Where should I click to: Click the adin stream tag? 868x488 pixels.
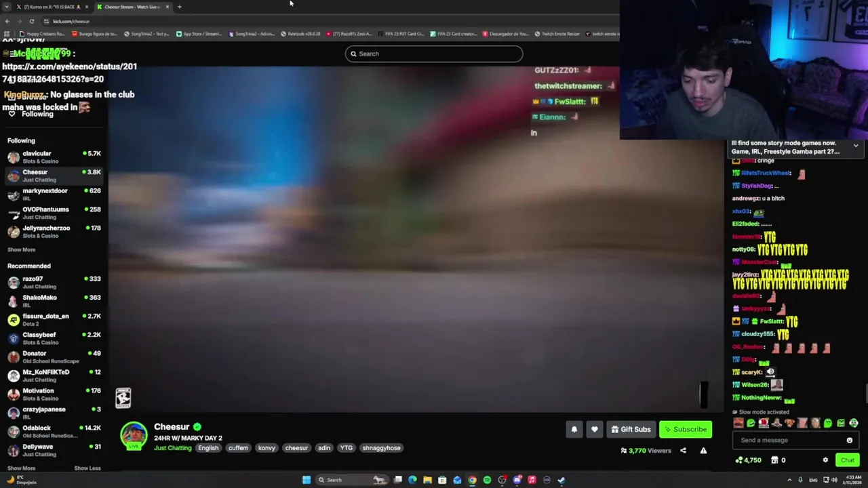pos(324,448)
